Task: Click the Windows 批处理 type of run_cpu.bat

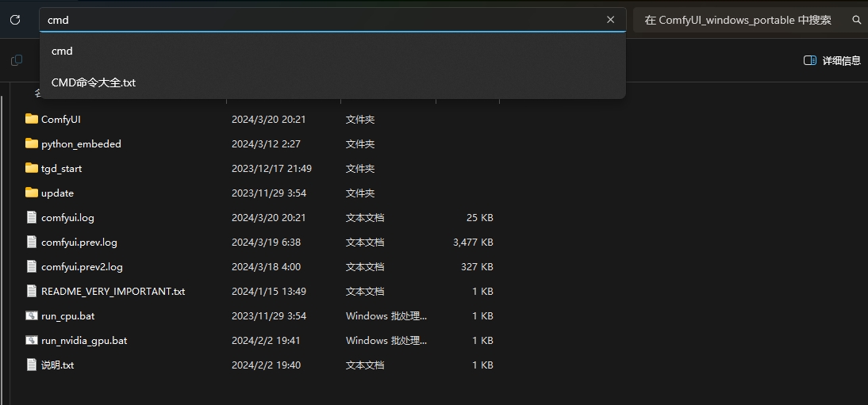Action: coord(386,316)
